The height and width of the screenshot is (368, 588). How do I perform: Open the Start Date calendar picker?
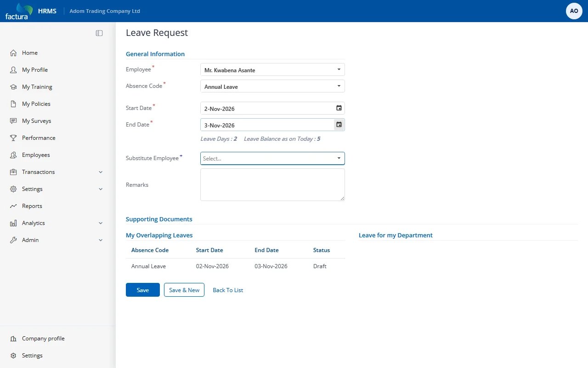tap(339, 108)
